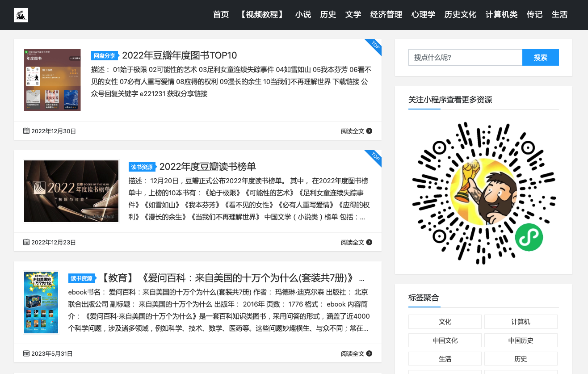The image size is (588, 374).
Task: Open the 生活 nav item
Action: point(559,15)
